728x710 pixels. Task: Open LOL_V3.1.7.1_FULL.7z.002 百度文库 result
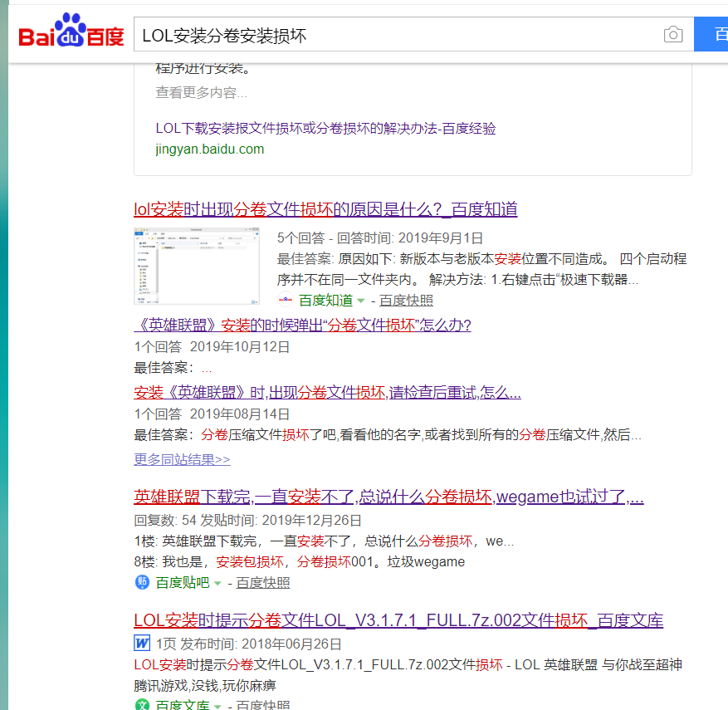(x=398, y=620)
